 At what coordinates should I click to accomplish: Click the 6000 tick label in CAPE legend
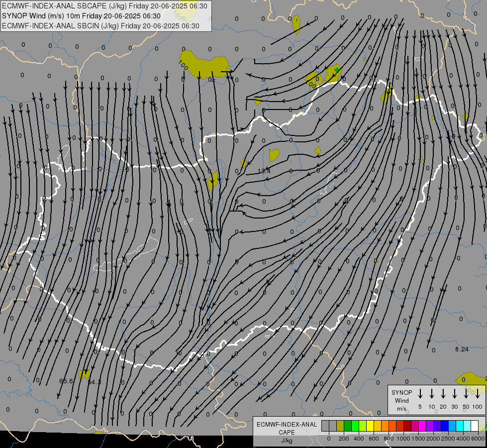(x=478, y=439)
